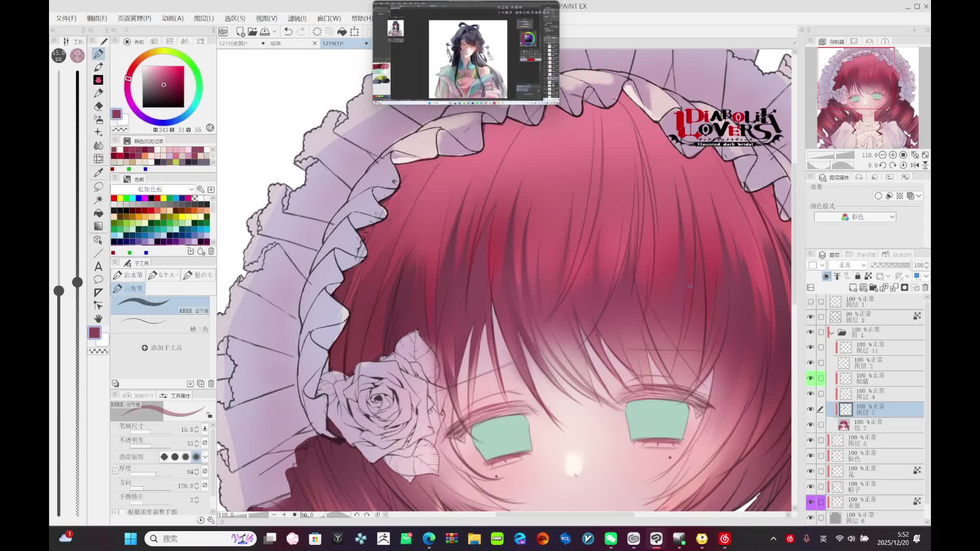Hide the 帽子 layer
Image resolution: width=980 pixels, height=551 pixels.
(x=811, y=487)
